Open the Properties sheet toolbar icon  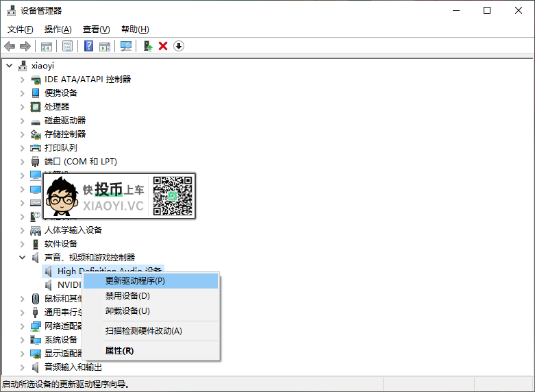(x=67, y=46)
